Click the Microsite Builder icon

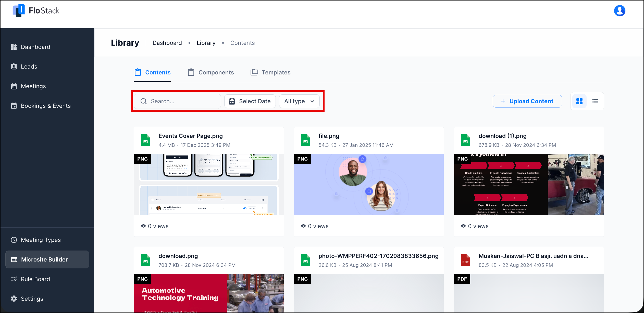click(x=14, y=259)
